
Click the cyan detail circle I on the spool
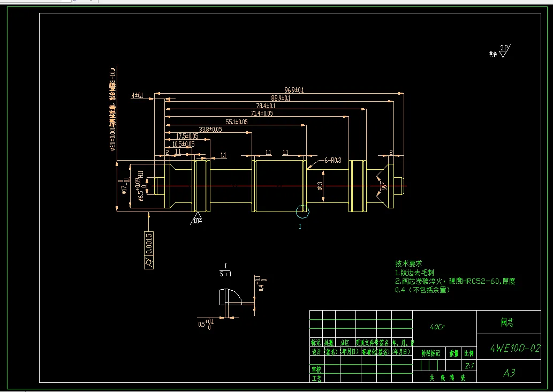(x=302, y=212)
